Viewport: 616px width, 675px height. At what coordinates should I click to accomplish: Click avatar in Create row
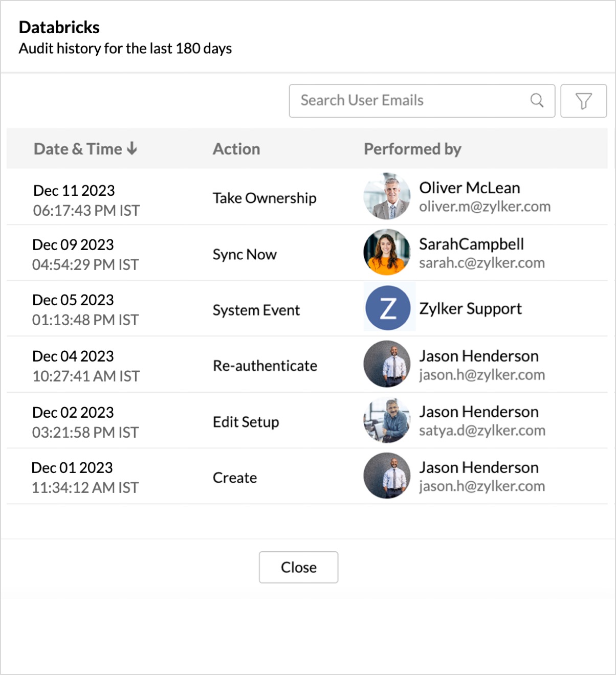pyautogui.click(x=387, y=476)
